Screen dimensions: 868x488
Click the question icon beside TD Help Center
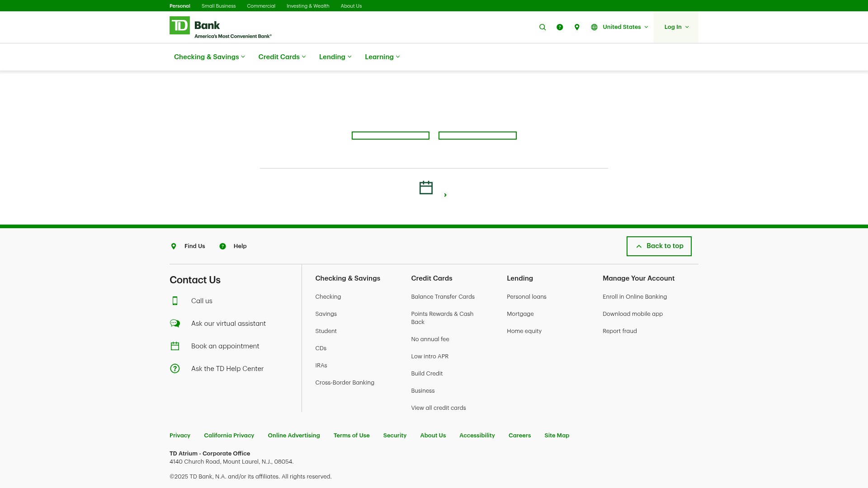175,369
